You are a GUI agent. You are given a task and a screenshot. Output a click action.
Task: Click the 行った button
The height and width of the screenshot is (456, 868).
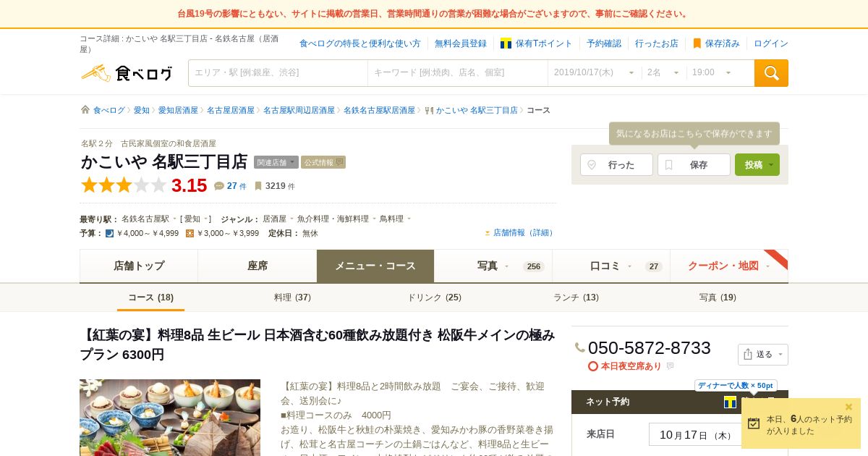click(x=616, y=164)
